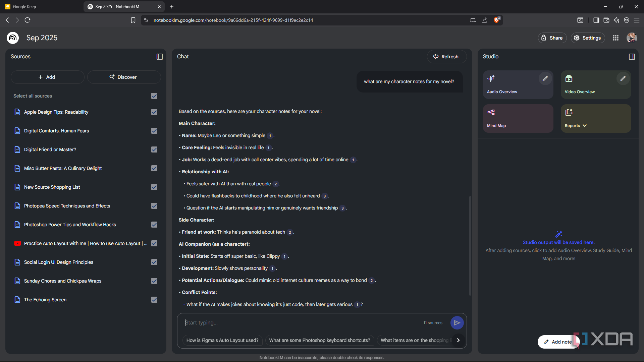
Task: Click Discover sources button
Action: point(124,77)
